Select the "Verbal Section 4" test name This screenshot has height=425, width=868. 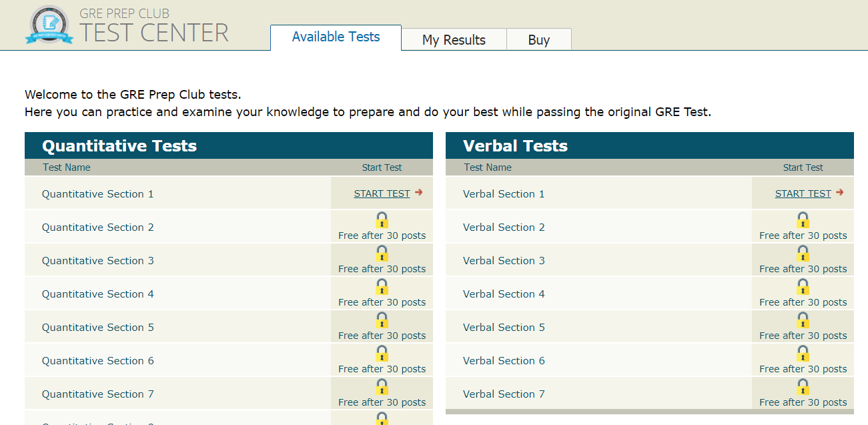(504, 294)
